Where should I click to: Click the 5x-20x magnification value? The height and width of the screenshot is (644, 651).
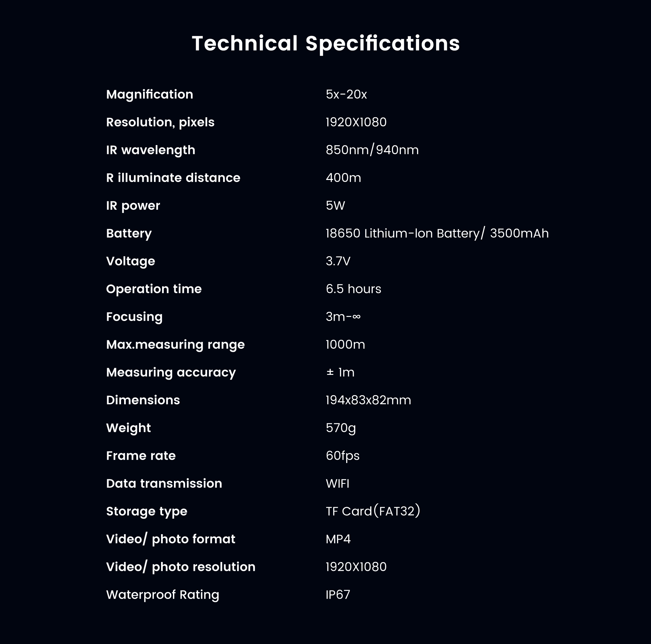click(x=346, y=94)
